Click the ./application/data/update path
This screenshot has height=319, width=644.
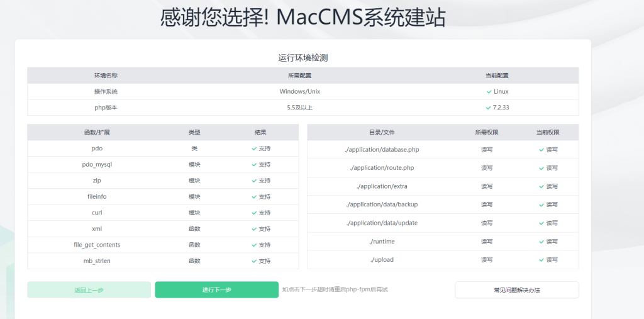click(x=382, y=223)
